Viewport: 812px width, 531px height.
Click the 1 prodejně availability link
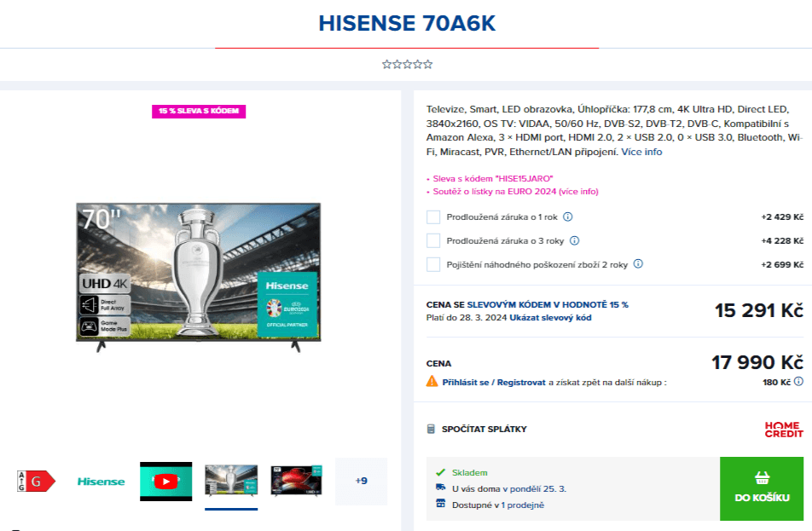pos(523,505)
